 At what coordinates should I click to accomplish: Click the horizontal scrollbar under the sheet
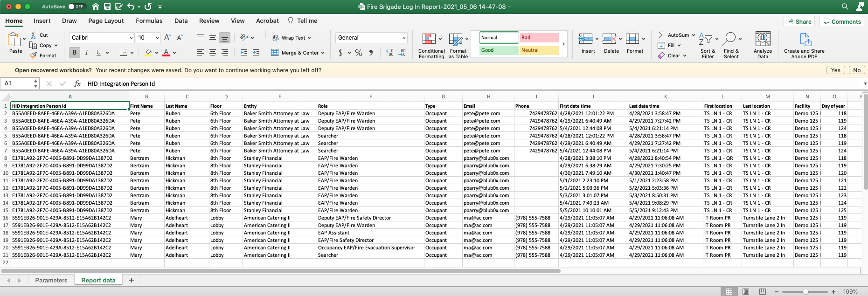click(x=281, y=271)
